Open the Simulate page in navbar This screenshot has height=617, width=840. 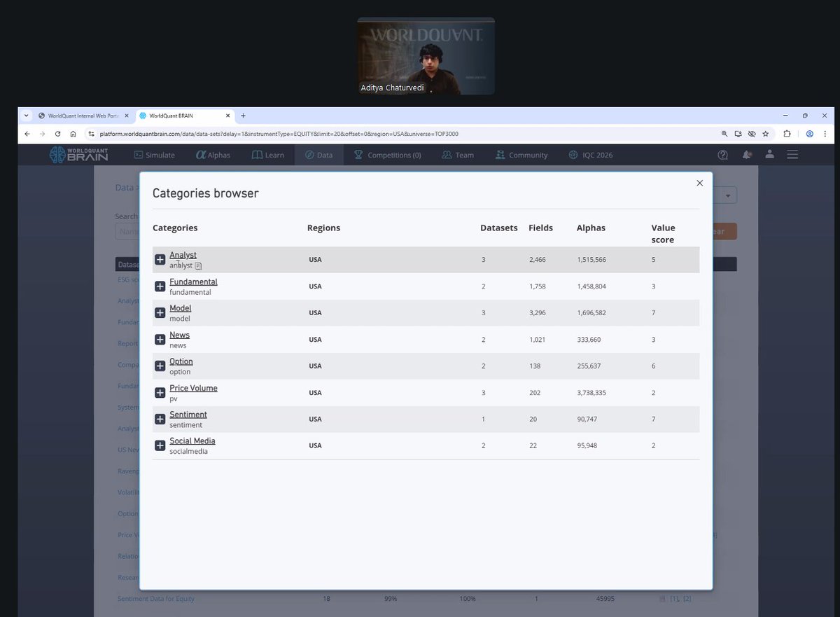click(x=155, y=155)
